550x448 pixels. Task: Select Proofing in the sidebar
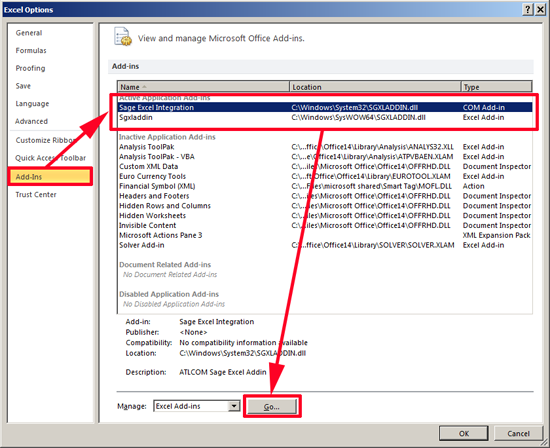30,68
